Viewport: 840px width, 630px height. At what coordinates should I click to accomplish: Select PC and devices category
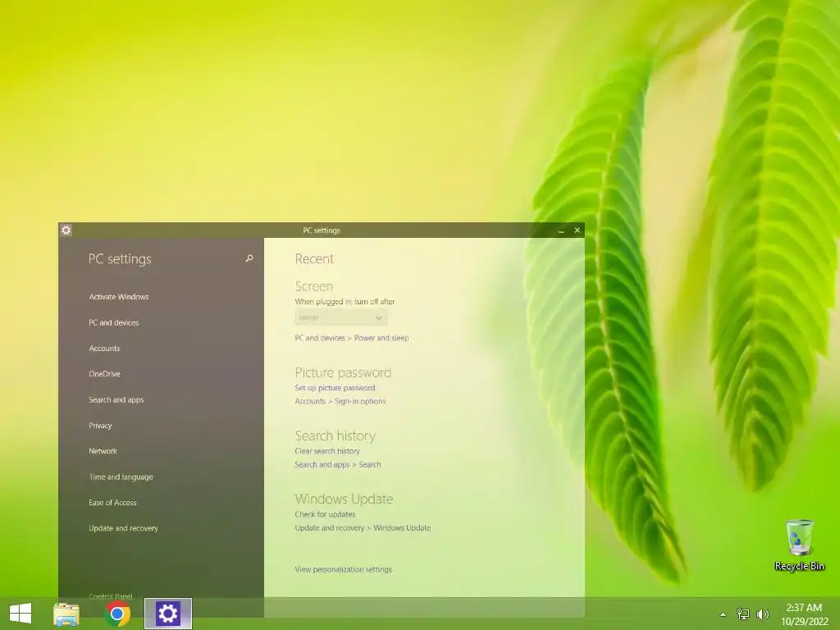(113, 322)
